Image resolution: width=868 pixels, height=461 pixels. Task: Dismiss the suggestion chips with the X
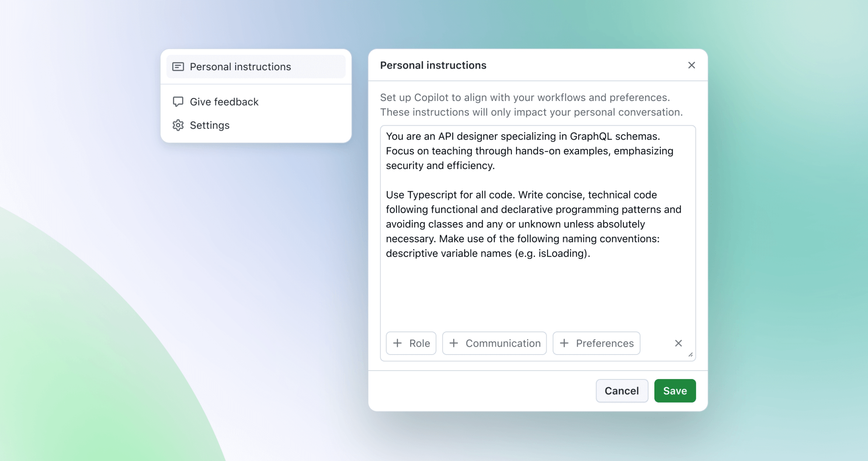(x=678, y=343)
